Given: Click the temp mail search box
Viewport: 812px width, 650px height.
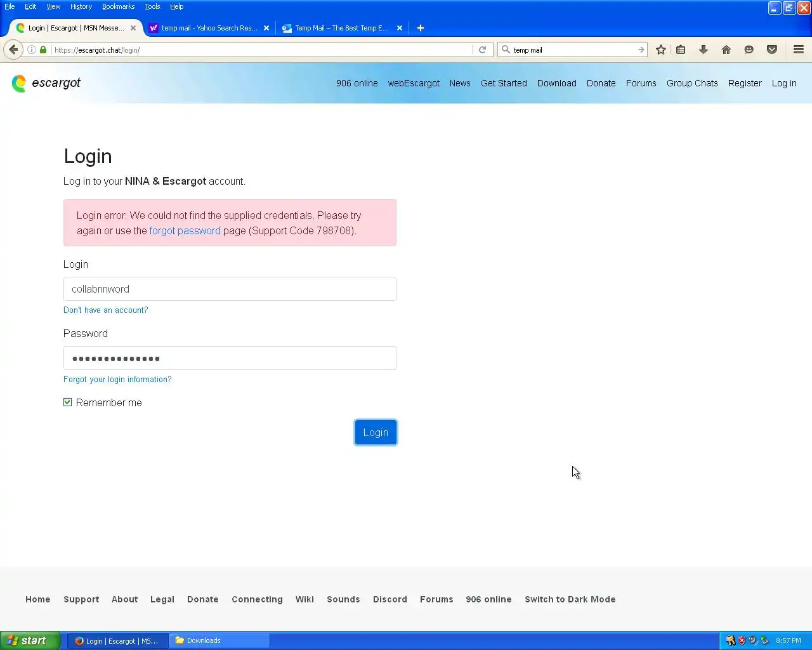Looking at the screenshot, I should (573, 50).
